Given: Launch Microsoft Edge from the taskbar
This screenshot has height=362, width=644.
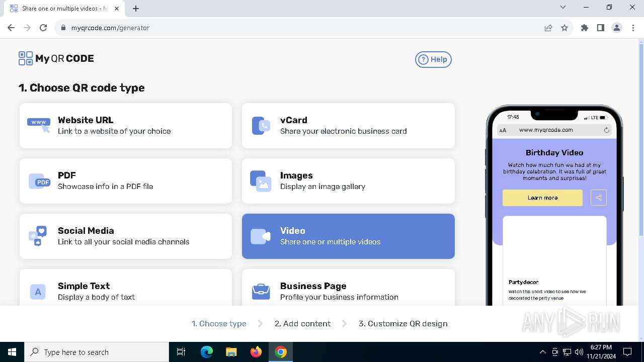Looking at the screenshot, I should [207, 352].
